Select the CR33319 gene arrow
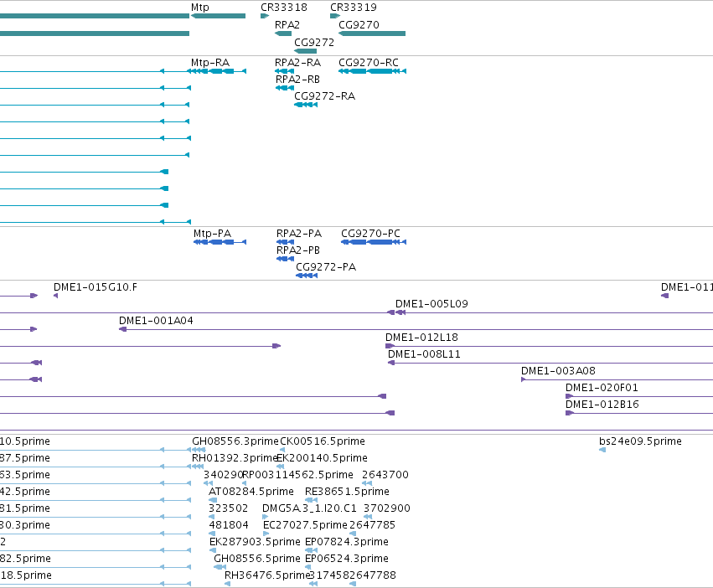713x588 pixels. tap(335, 16)
